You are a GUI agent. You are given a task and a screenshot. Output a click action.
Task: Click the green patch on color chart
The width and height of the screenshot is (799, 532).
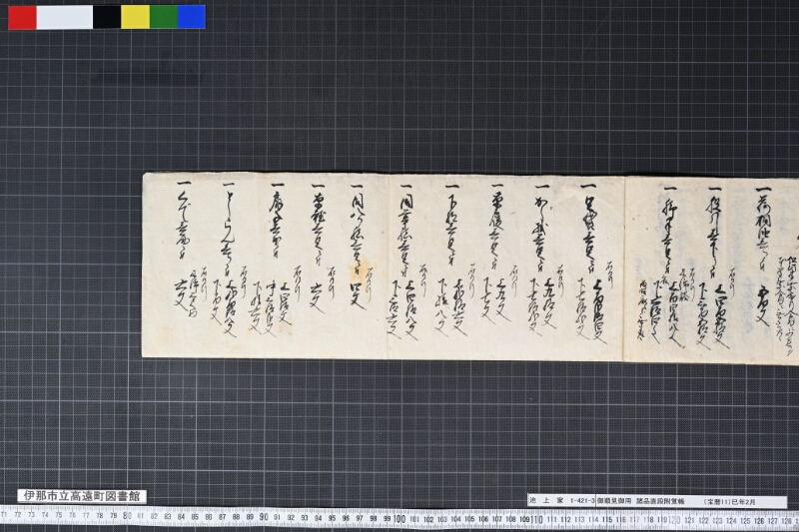pyautogui.click(x=164, y=17)
